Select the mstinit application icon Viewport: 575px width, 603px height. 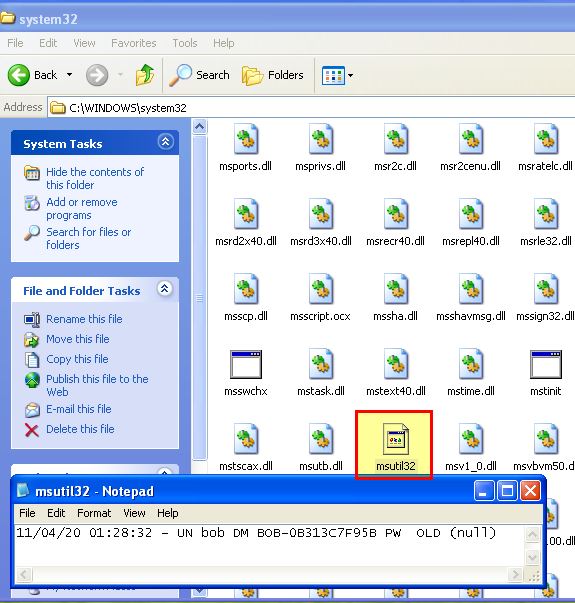(x=545, y=364)
